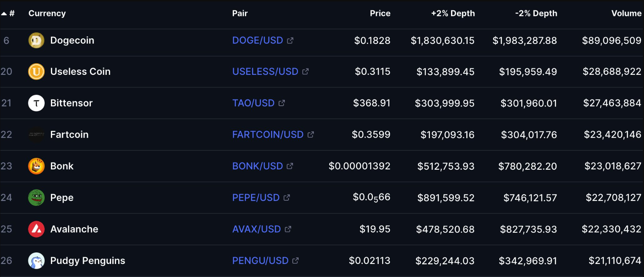Open the TAO/USD pair link
The height and width of the screenshot is (277, 644).
coord(253,103)
